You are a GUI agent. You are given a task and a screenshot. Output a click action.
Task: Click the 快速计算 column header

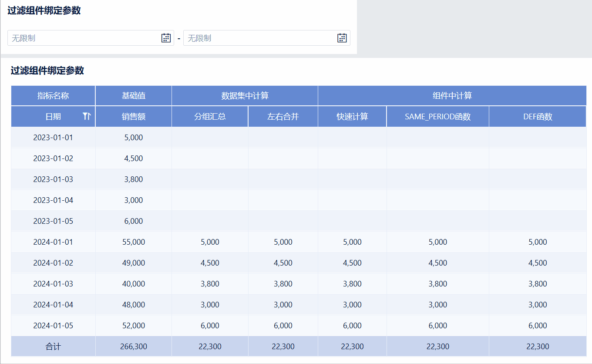click(x=352, y=117)
